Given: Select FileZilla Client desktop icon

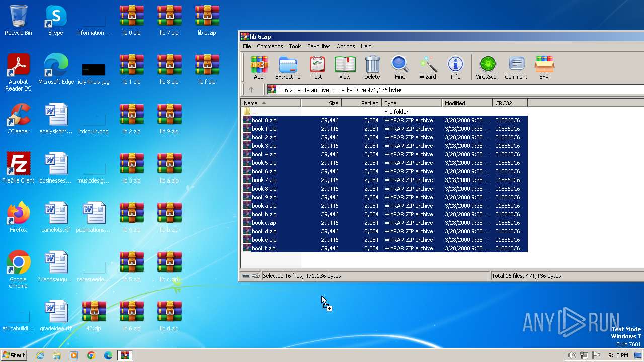Looking at the screenshot, I should point(18,168).
